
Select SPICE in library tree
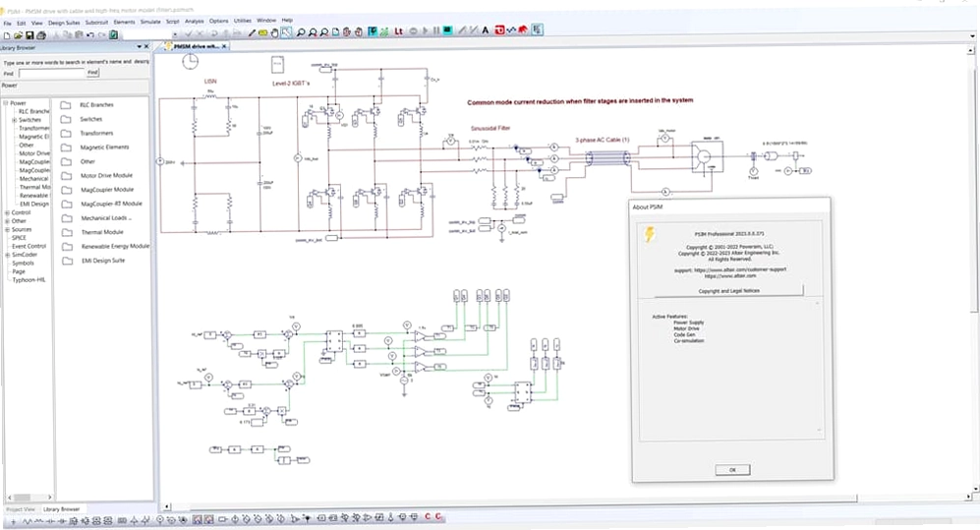(x=19, y=238)
